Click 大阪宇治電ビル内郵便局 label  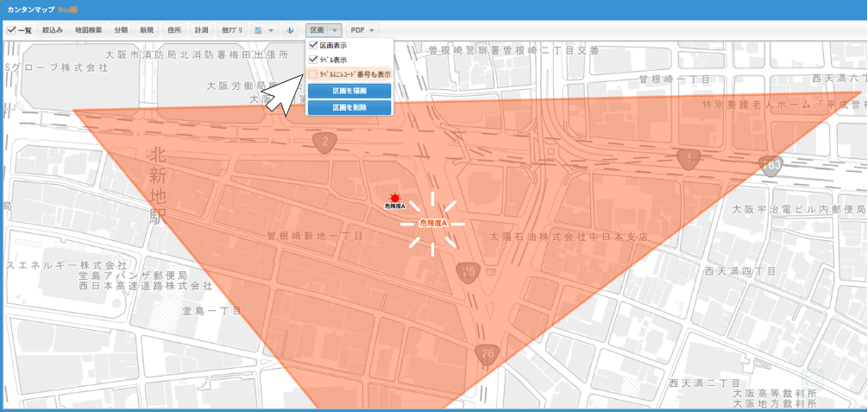pos(798,209)
